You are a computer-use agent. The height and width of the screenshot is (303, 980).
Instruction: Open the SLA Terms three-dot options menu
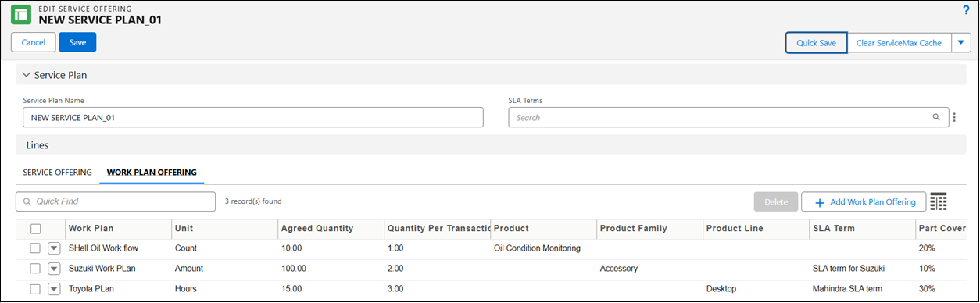coord(954,118)
